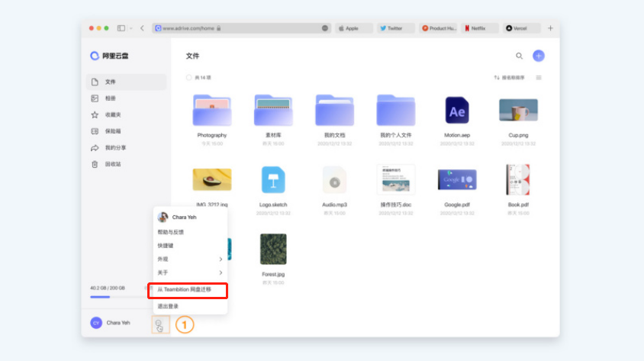Open the dropdown arrow beside sidebar icon
The width and height of the screenshot is (644, 361).
click(131, 28)
